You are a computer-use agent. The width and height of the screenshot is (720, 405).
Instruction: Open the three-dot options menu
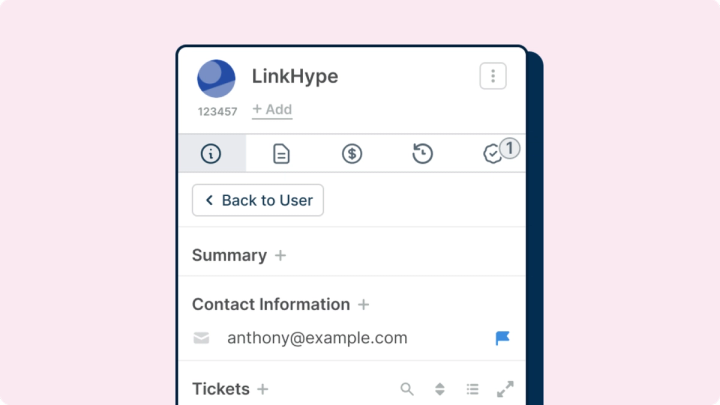click(493, 76)
